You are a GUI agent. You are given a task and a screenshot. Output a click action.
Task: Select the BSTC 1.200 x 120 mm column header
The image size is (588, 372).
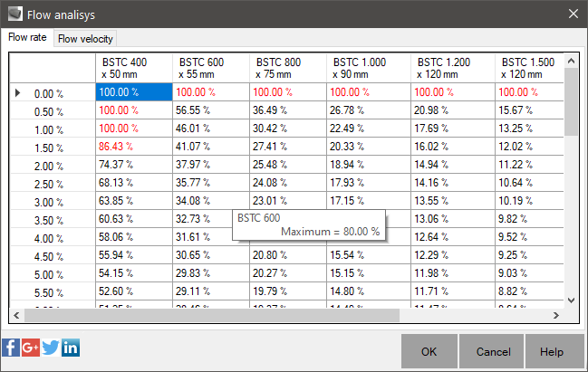pyautogui.click(x=453, y=68)
